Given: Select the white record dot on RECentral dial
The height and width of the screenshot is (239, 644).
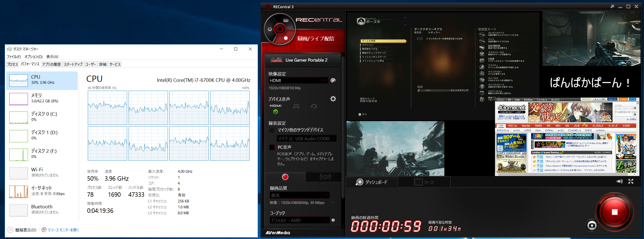Looking at the screenshot, I should point(286,38).
